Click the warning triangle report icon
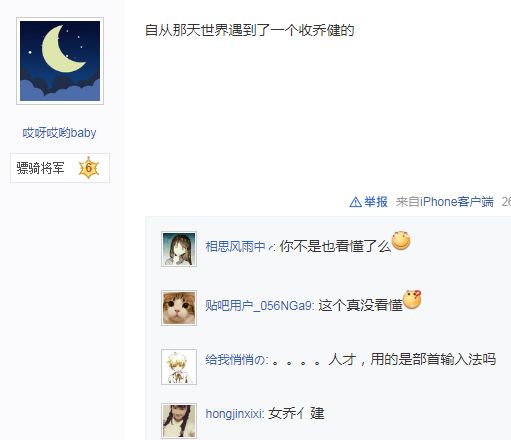This screenshot has width=511, height=440. [355, 202]
